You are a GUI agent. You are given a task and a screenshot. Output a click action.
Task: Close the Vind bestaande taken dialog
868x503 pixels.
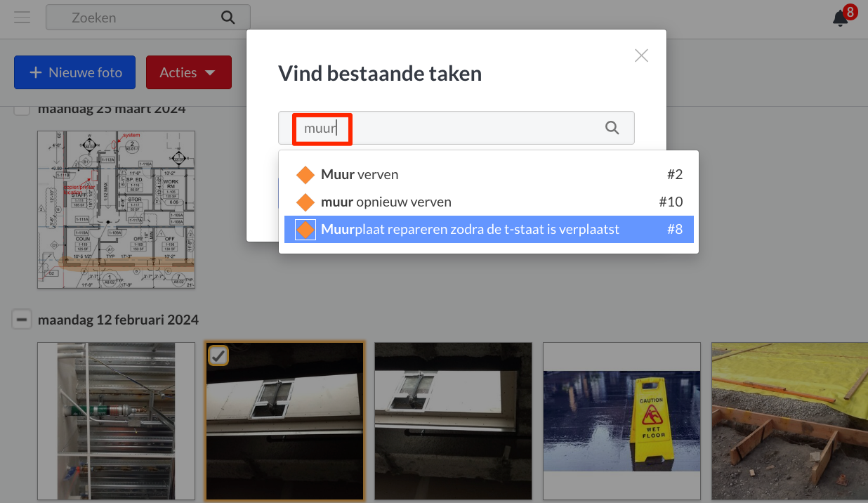pos(641,55)
